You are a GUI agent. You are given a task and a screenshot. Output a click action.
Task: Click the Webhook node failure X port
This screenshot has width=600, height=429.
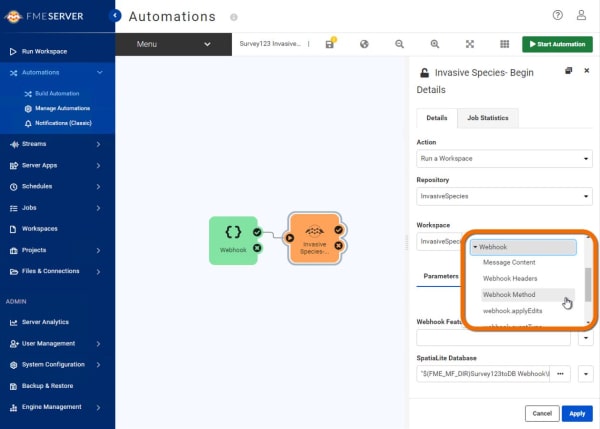[257, 248]
